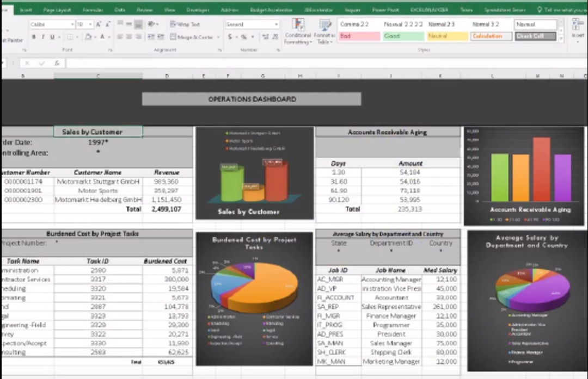This screenshot has width=588, height=379.
Task: Apply Comma Style number format icon
Action: [253, 36]
